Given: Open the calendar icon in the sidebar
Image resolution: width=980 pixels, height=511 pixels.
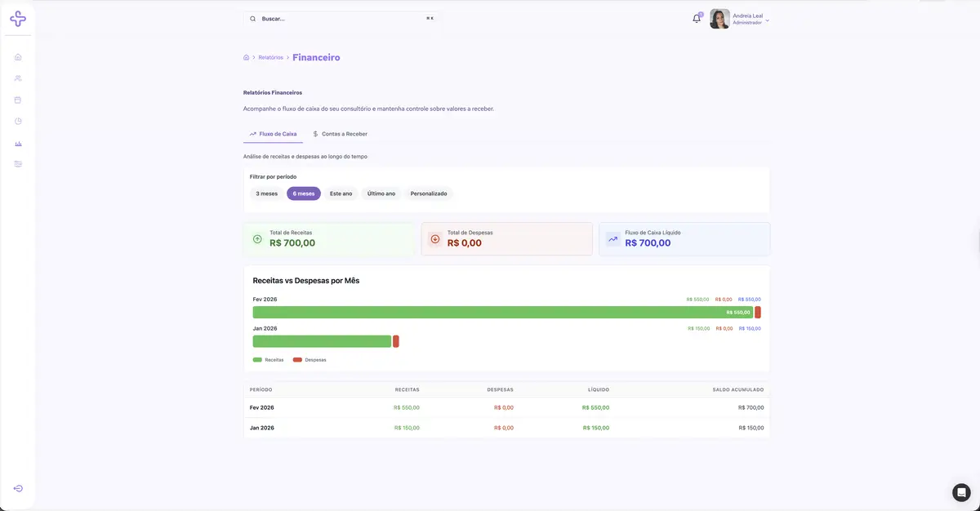Looking at the screenshot, I should [17, 99].
